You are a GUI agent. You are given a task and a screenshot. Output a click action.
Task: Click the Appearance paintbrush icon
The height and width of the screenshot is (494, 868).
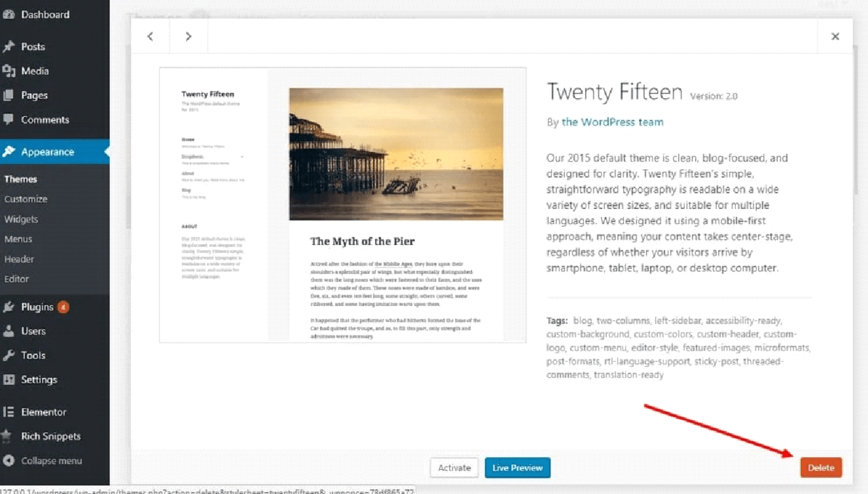click(x=8, y=152)
